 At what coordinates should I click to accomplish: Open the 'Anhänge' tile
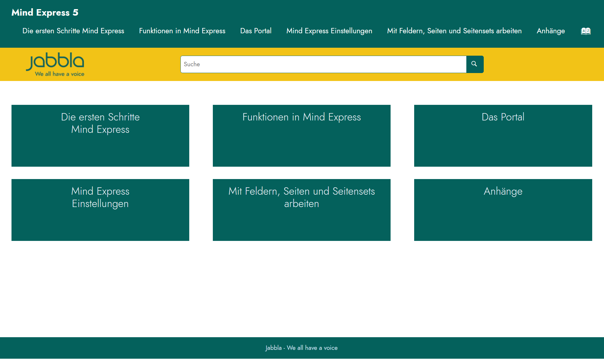[503, 210]
